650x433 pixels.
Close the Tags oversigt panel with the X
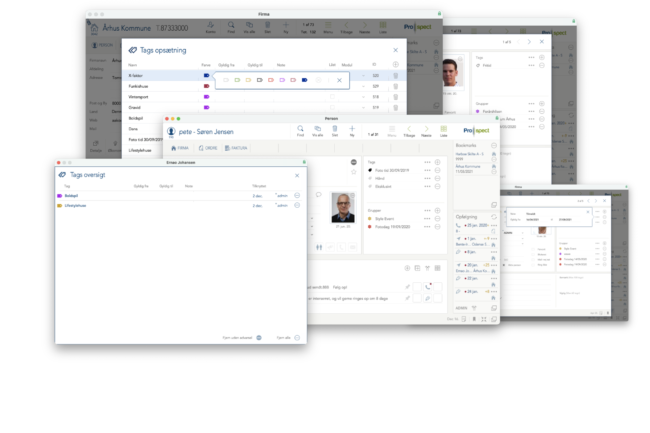(x=298, y=174)
